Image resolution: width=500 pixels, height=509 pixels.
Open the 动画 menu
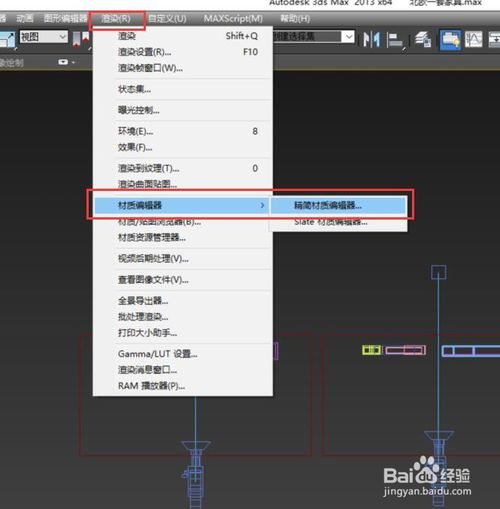[x=24, y=18]
